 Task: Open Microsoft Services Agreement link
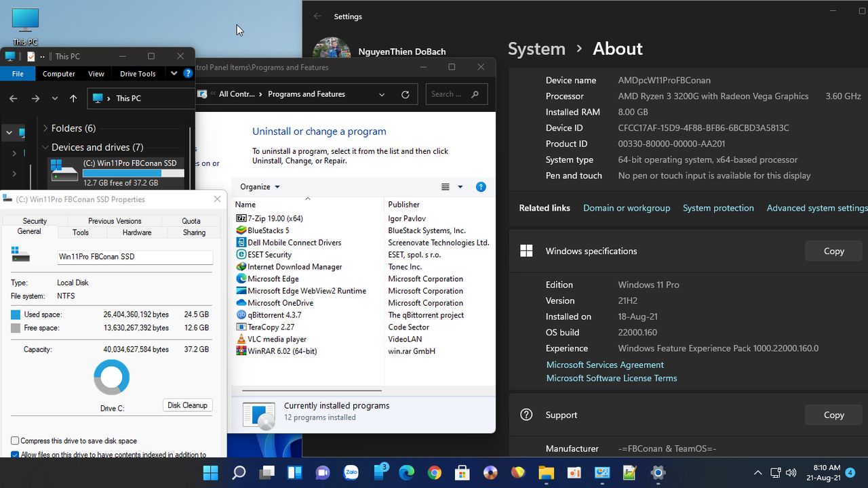605,365
